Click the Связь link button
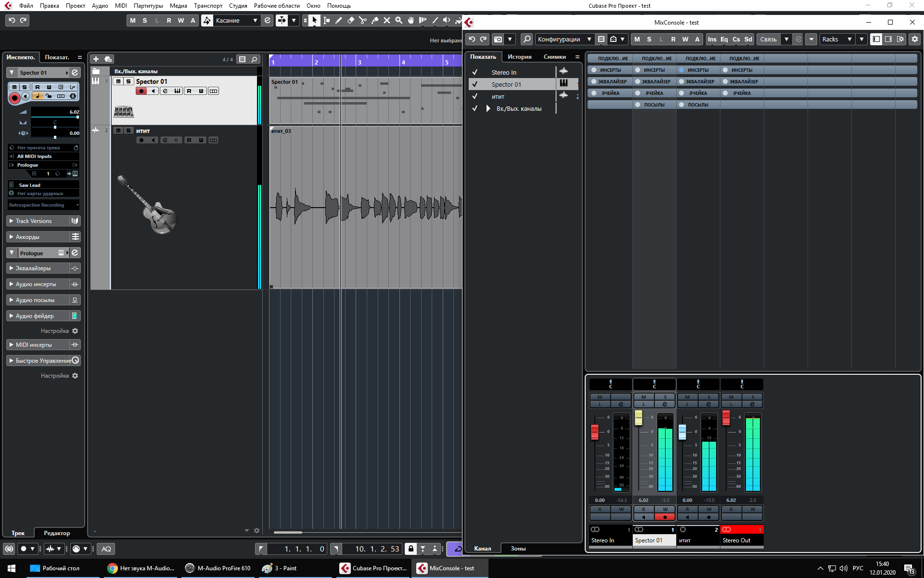This screenshot has height=578, width=924. [768, 39]
